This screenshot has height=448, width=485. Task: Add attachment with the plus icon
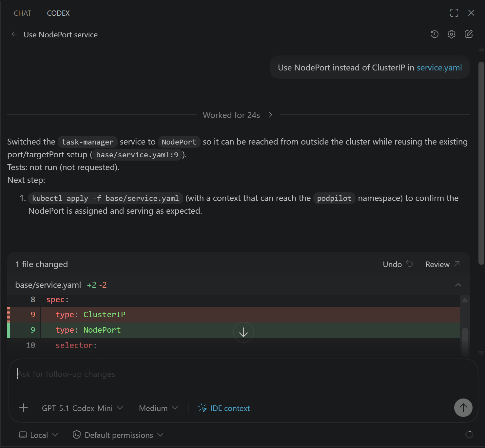(24, 408)
